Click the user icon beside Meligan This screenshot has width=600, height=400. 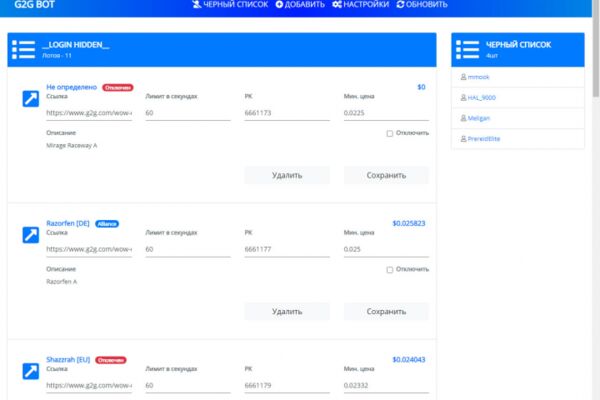tap(463, 118)
